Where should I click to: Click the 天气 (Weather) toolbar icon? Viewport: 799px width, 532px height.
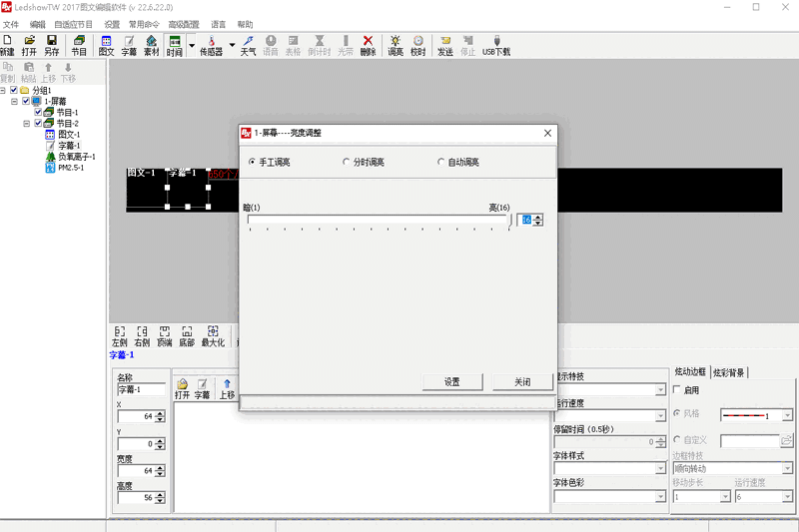[x=248, y=45]
